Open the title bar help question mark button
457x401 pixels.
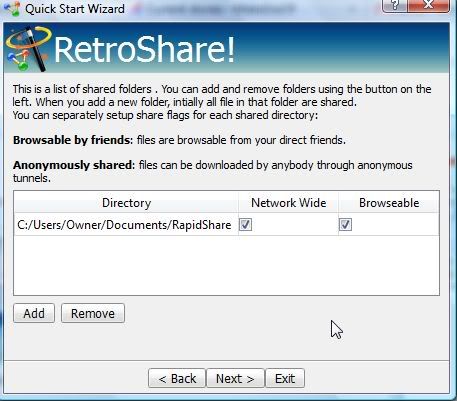[395, 5]
